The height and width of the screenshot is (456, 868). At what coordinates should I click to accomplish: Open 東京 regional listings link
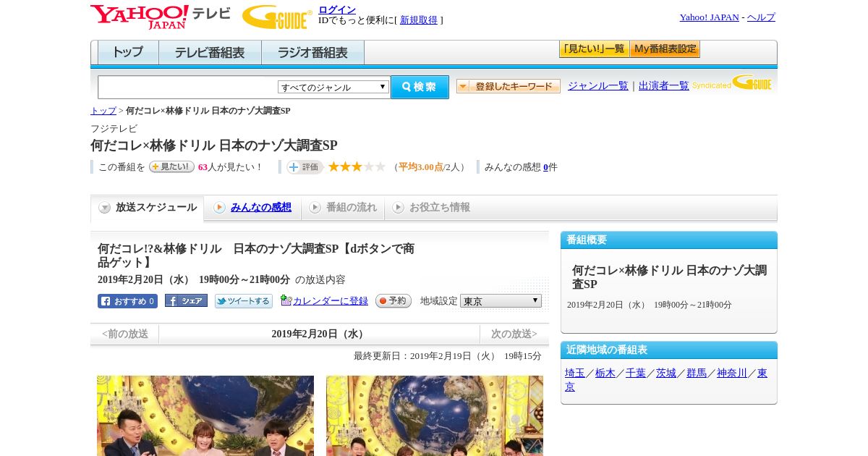[x=762, y=373]
